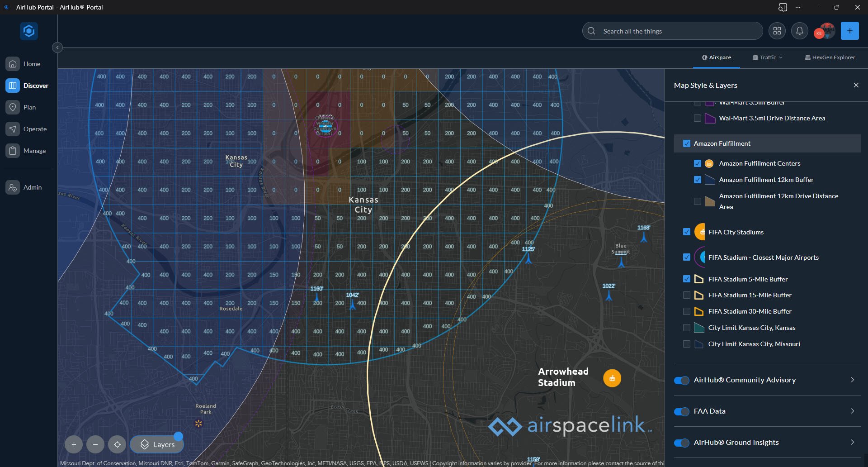Uncheck FIFA Stadium Closest Major Airports
Screen dimensions: 868x467
(x=687, y=257)
